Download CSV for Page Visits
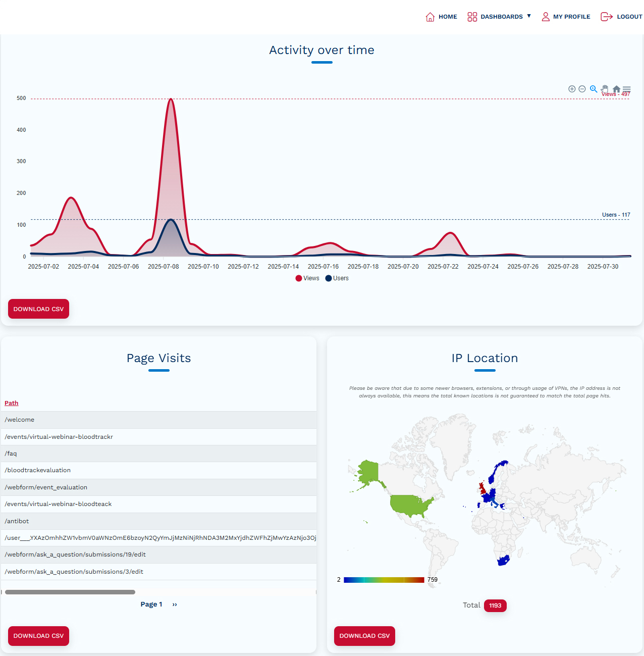The image size is (644, 656). 38,636
